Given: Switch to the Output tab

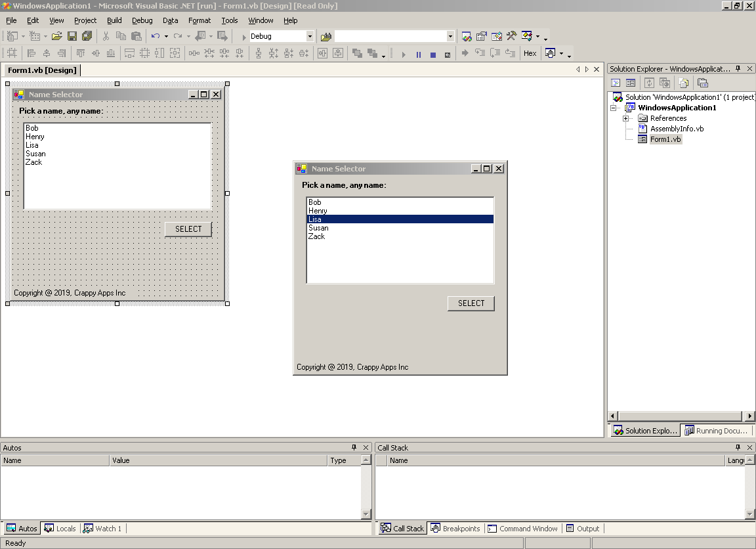Looking at the screenshot, I should pyautogui.click(x=583, y=529).
